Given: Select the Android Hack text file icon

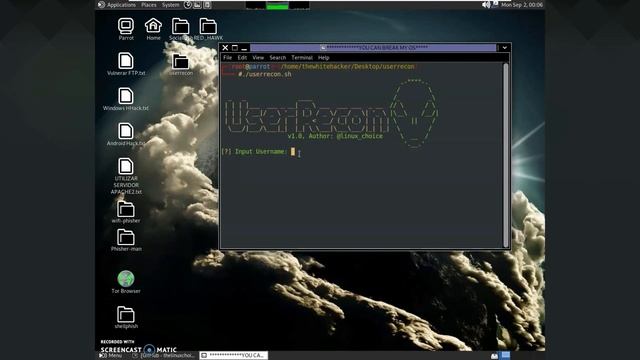Looking at the screenshot, I should point(126,131).
